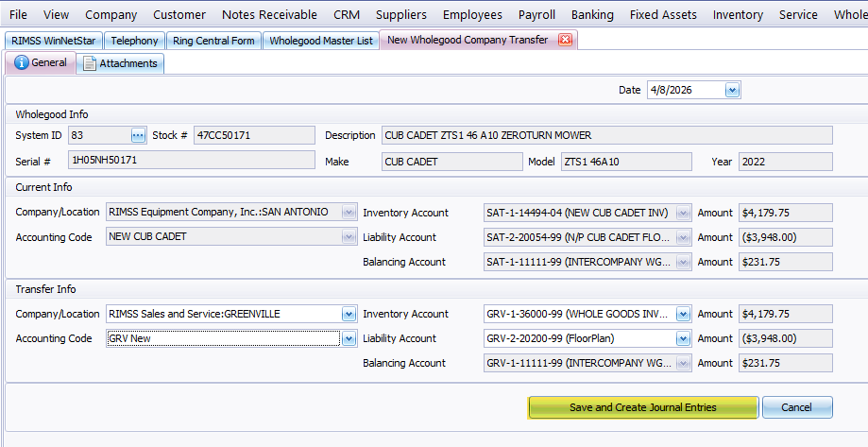Screen dimensions: 868x447
Task: Open the File menu
Action: point(18,14)
